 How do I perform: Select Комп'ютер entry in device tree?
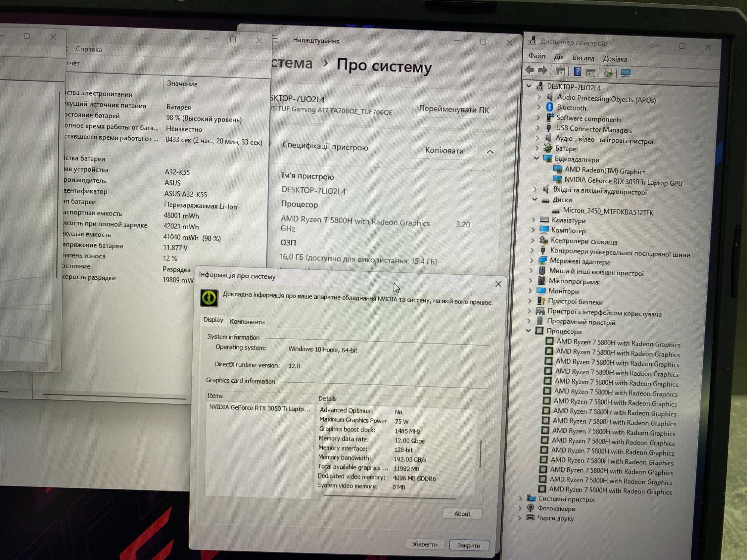[x=568, y=230]
